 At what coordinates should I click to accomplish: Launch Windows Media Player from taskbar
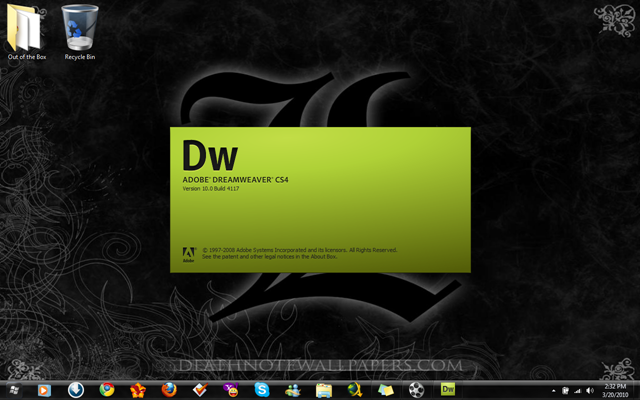(x=44, y=391)
